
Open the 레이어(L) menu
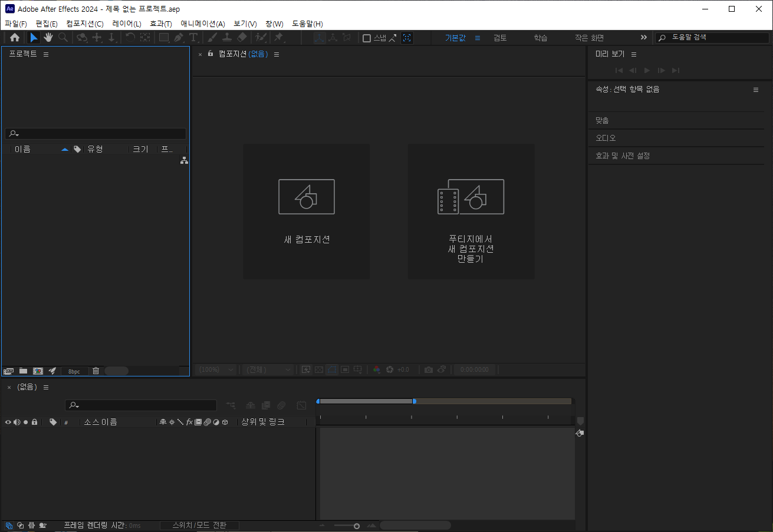[x=127, y=24]
